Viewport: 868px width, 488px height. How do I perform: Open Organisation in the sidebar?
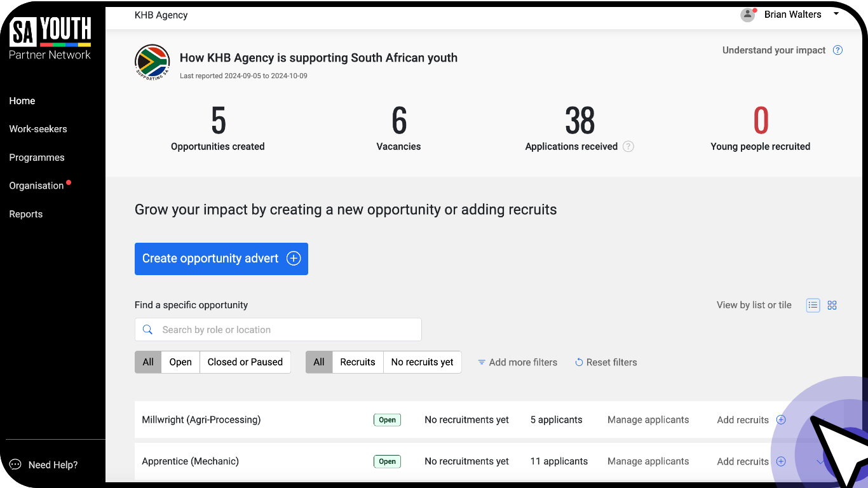tap(36, 186)
